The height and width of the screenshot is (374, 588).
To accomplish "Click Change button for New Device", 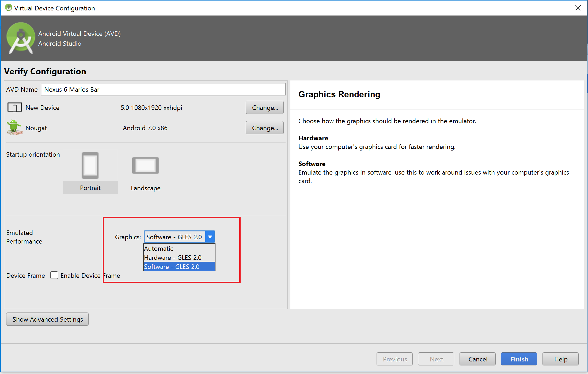I will coord(264,107).
